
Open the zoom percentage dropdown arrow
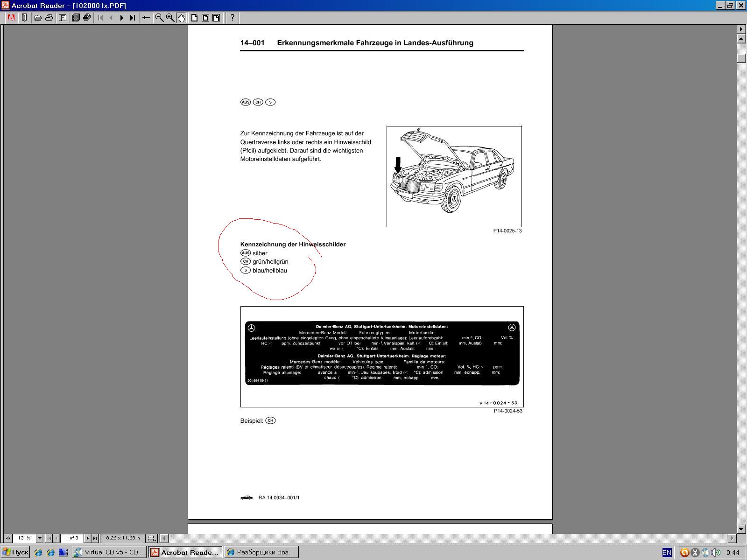[40, 538]
